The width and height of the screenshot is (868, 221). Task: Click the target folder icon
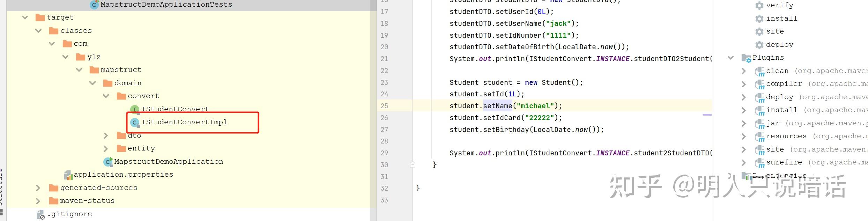[40, 17]
